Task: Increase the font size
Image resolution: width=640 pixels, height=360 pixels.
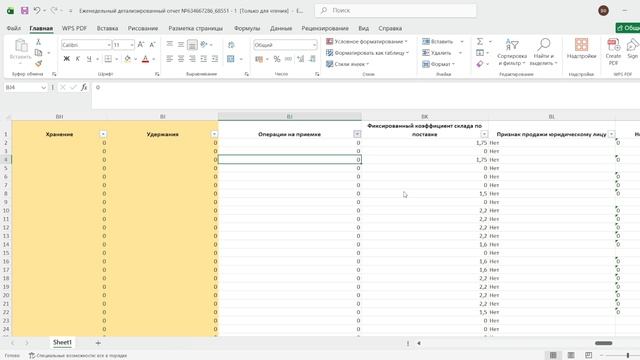Action: [x=140, y=44]
